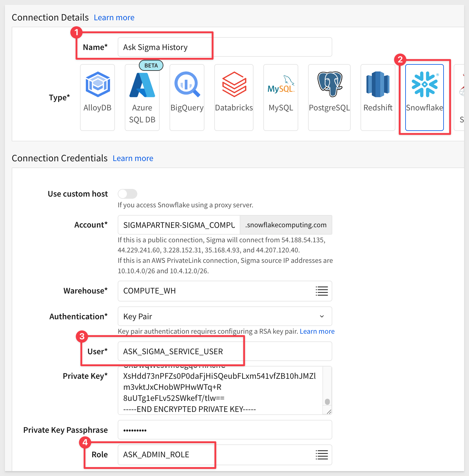Click the Role field ASK_ADMIN_ROLE

coord(225,455)
